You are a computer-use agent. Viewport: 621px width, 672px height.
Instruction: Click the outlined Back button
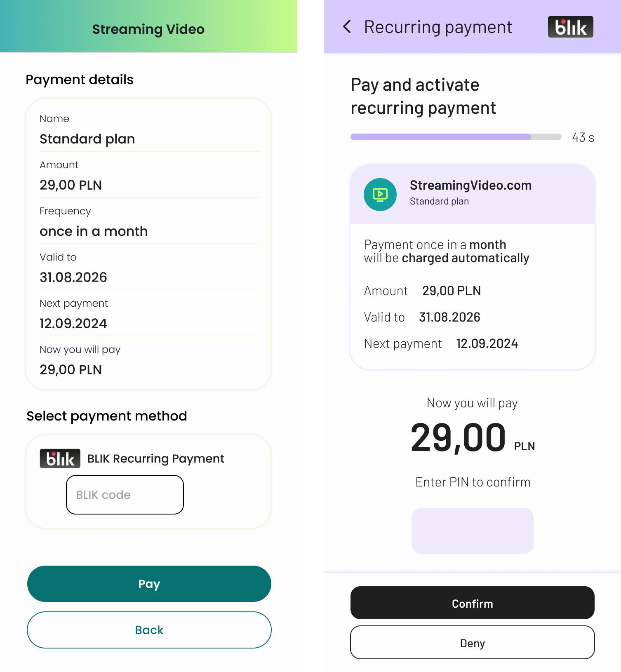(x=149, y=630)
